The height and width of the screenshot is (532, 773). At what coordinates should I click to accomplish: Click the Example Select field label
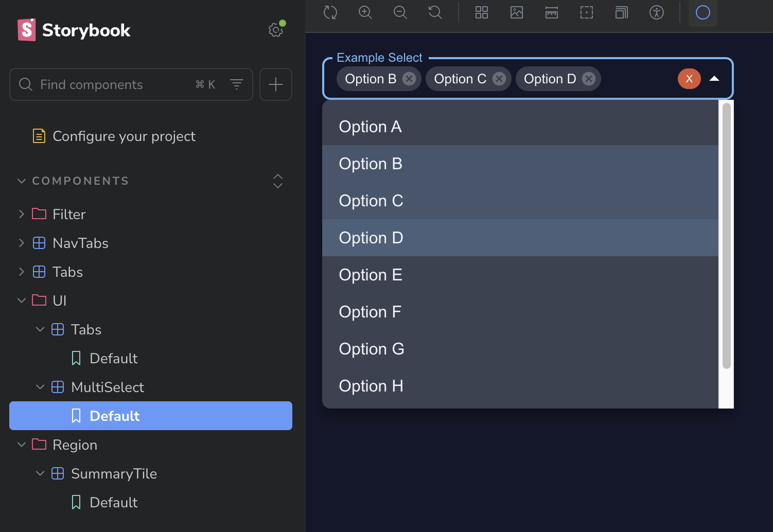[379, 58]
